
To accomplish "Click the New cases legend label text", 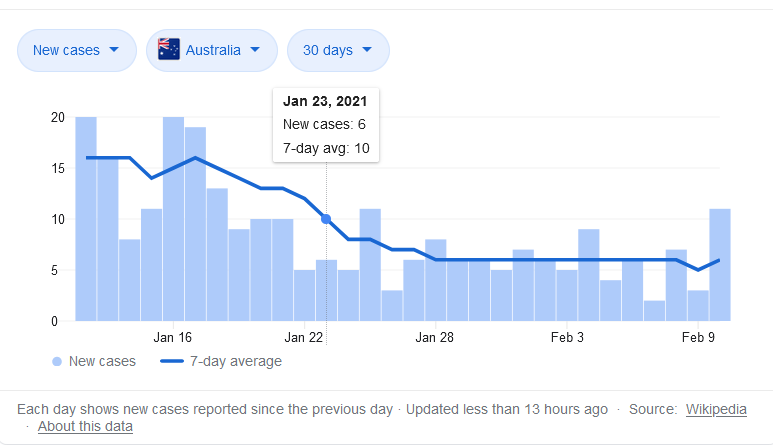I will [102, 361].
